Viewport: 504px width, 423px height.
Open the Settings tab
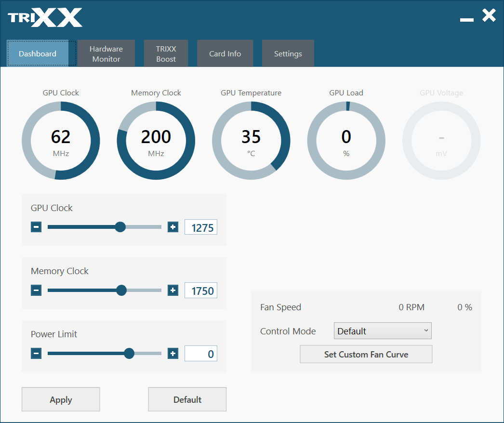(x=288, y=53)
